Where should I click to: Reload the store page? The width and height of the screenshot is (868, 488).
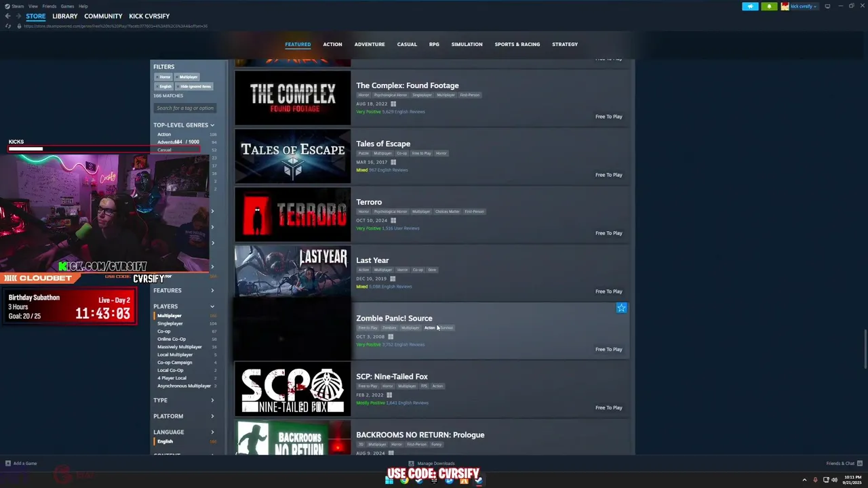8,26
